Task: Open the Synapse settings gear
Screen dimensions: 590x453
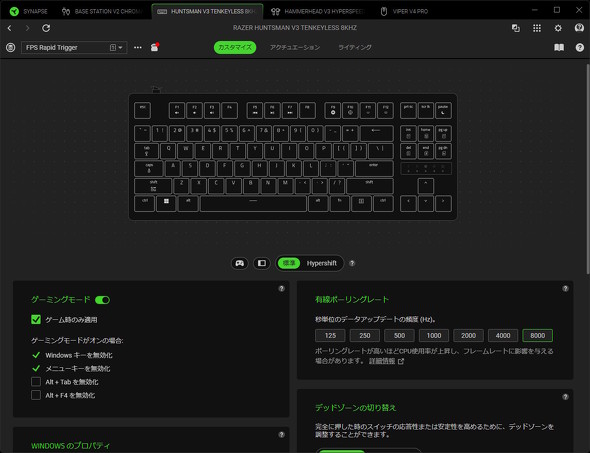Action: pos(558,28)
